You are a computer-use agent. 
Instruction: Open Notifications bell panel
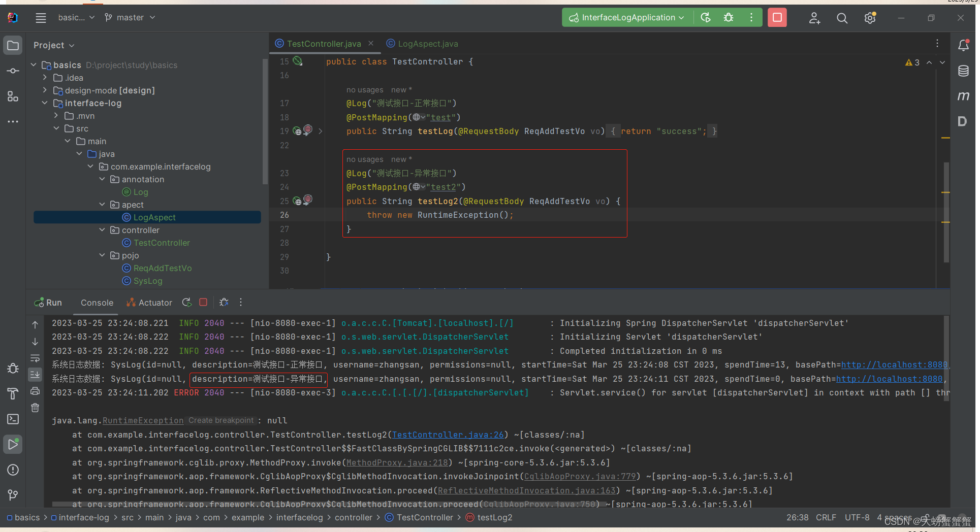tap(963, 45)
